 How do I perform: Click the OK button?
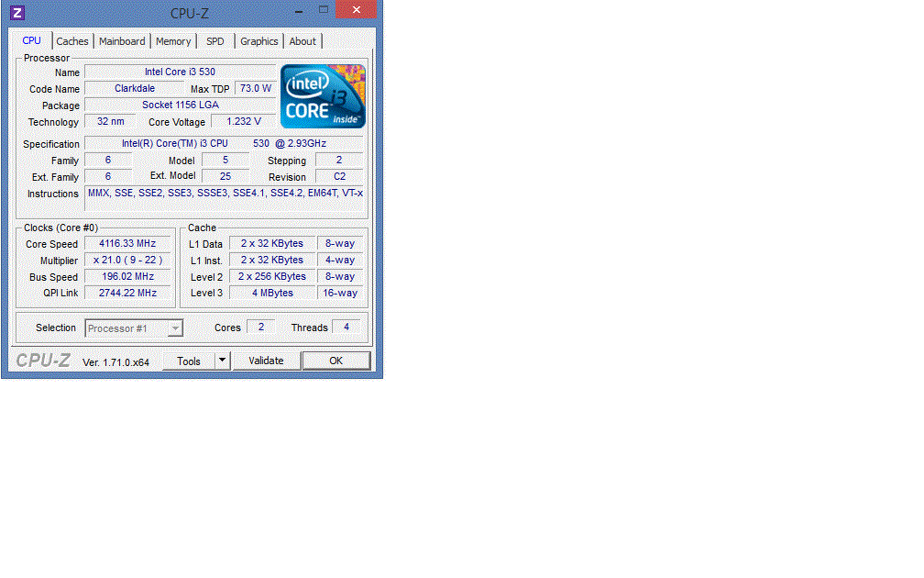335,361
